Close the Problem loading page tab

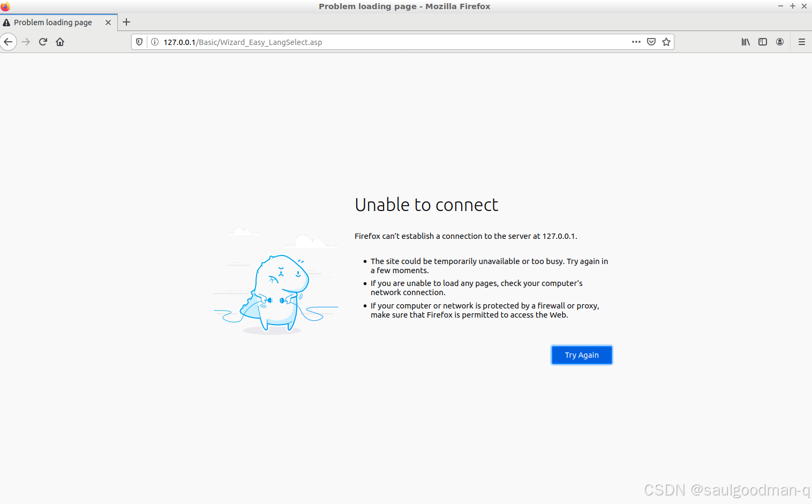tap(108, 22)
